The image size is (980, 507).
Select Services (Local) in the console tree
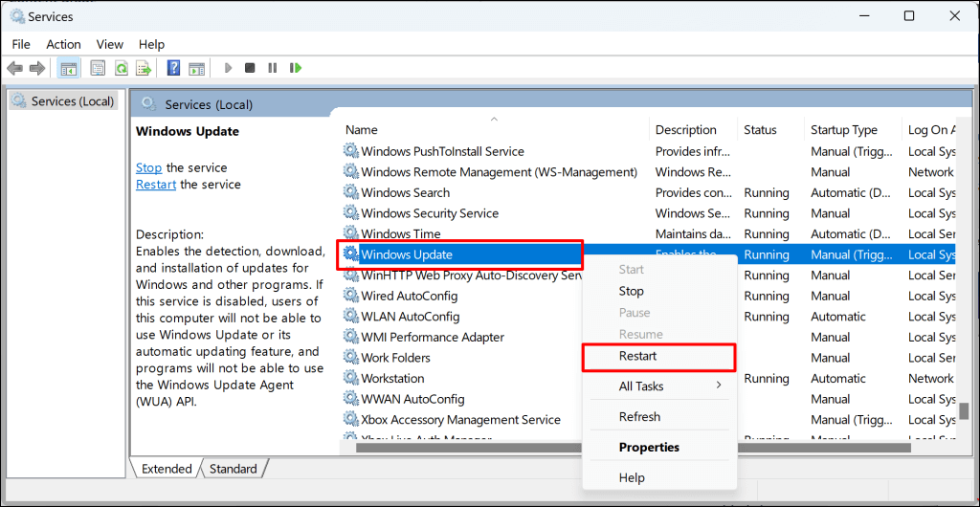coord(64,101)
